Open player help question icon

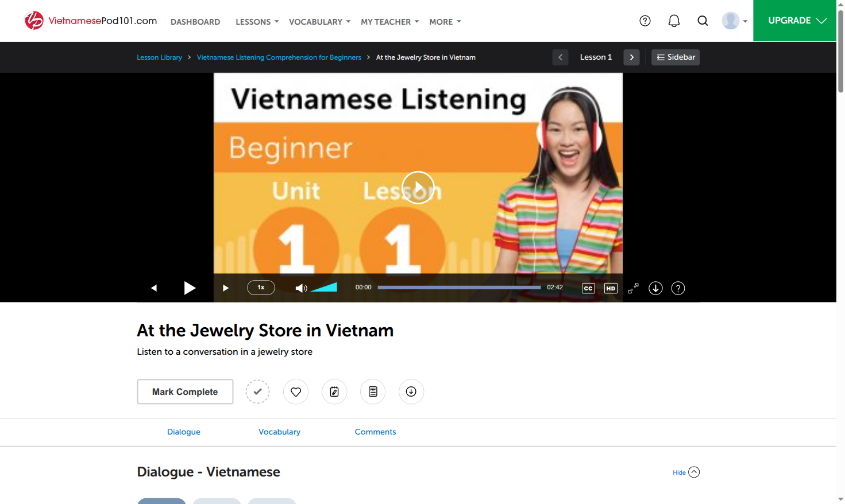pos(678,288)
